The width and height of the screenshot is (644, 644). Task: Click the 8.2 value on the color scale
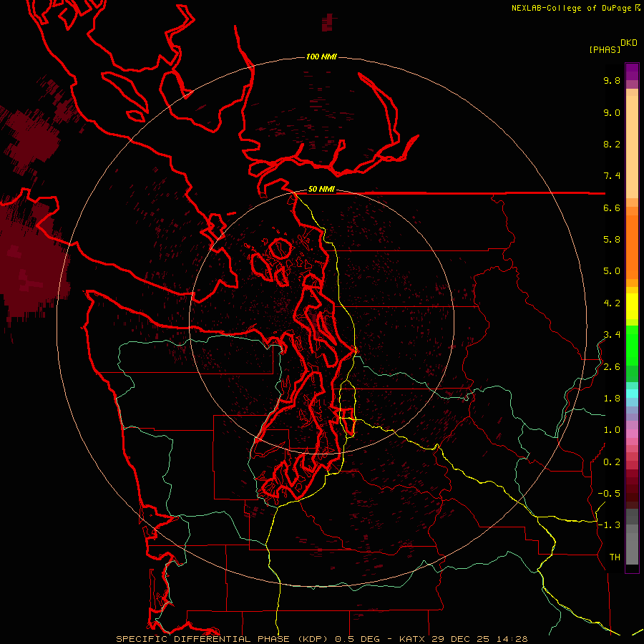click(x=612, y=144)
